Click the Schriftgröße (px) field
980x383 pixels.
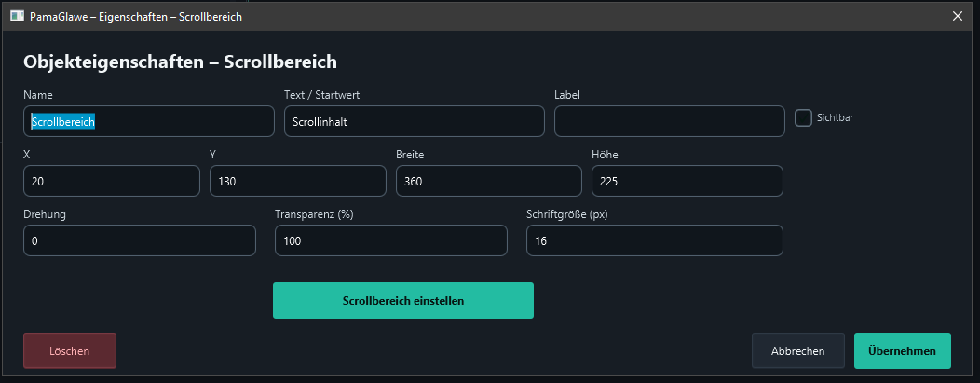pyautogui.click(x=655, y=240)
